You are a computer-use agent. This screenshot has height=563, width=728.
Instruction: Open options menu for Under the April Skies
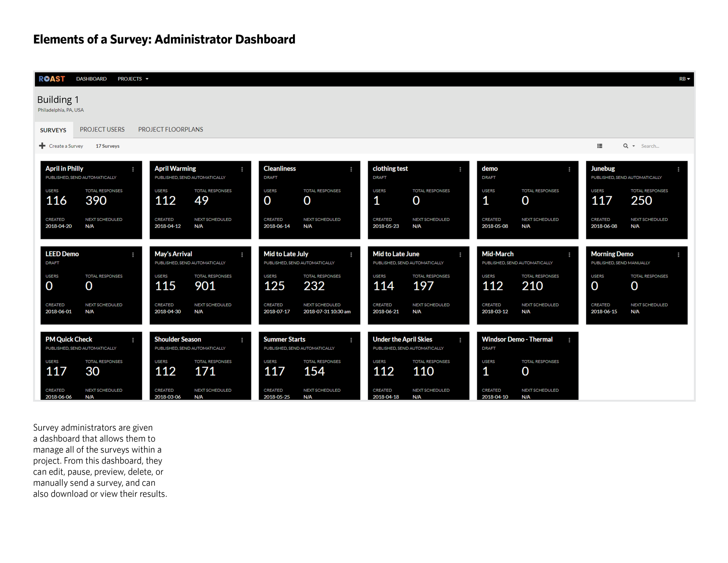point(460,340)
